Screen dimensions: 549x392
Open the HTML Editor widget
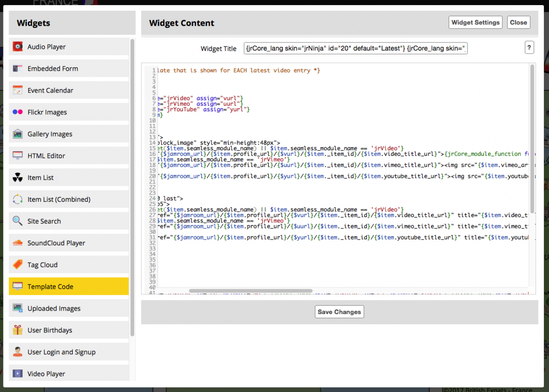pyautogui.click(x=46, y=156)
